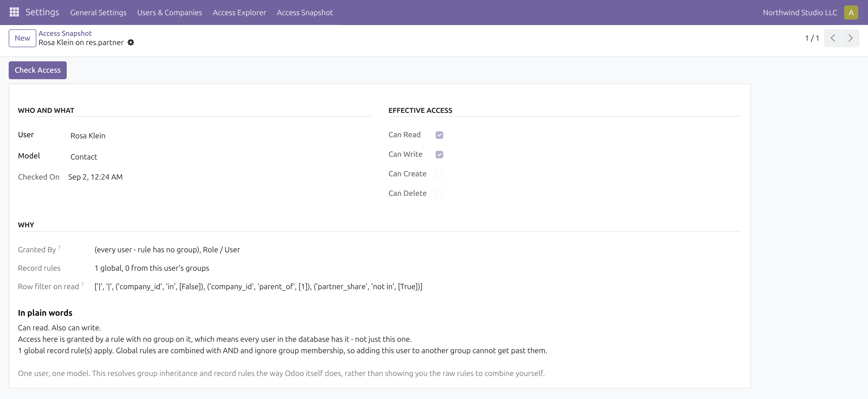Open the Model field showing Contact

click(84, 157)
